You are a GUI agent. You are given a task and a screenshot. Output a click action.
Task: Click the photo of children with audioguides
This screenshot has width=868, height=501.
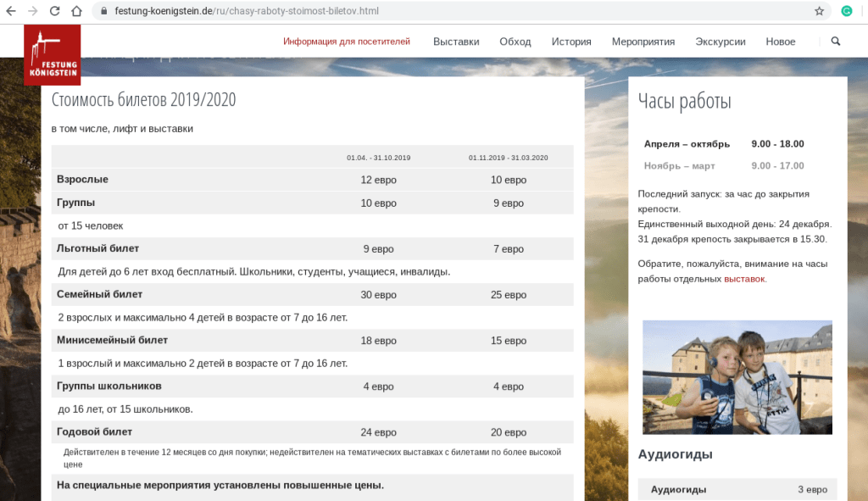[x=737, y=377]
